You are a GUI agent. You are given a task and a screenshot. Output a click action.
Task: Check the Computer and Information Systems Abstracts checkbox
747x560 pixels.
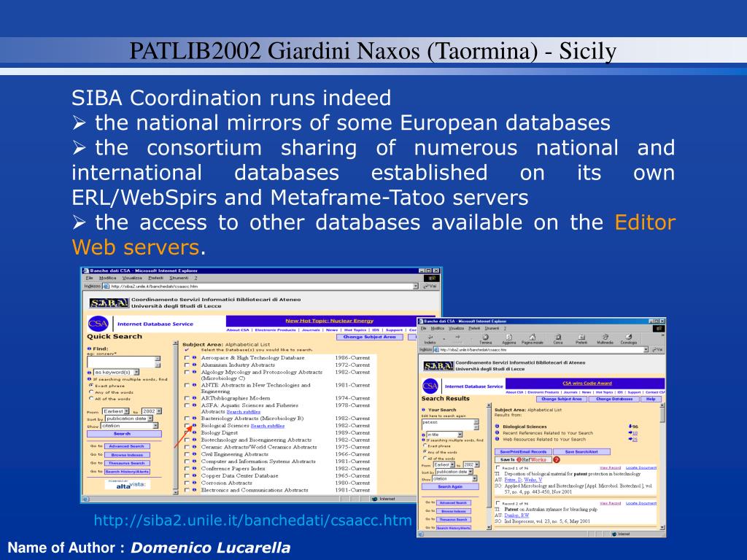click(x=187, y=462)
